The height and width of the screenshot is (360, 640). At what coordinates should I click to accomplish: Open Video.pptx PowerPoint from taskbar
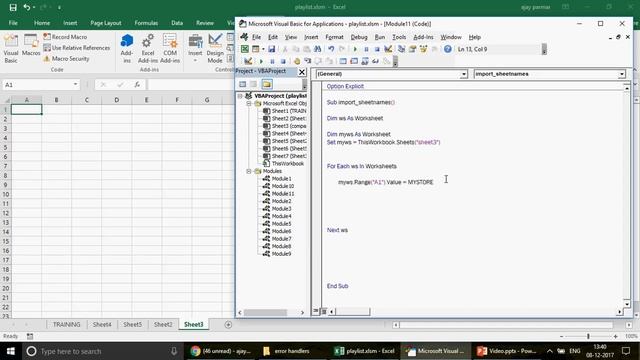(507, 351)
